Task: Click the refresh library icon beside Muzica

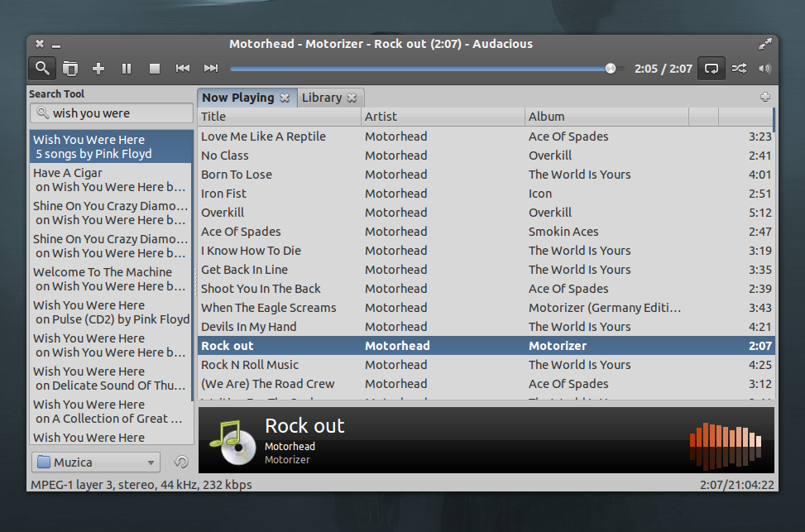Action: [x=180, y=462]
